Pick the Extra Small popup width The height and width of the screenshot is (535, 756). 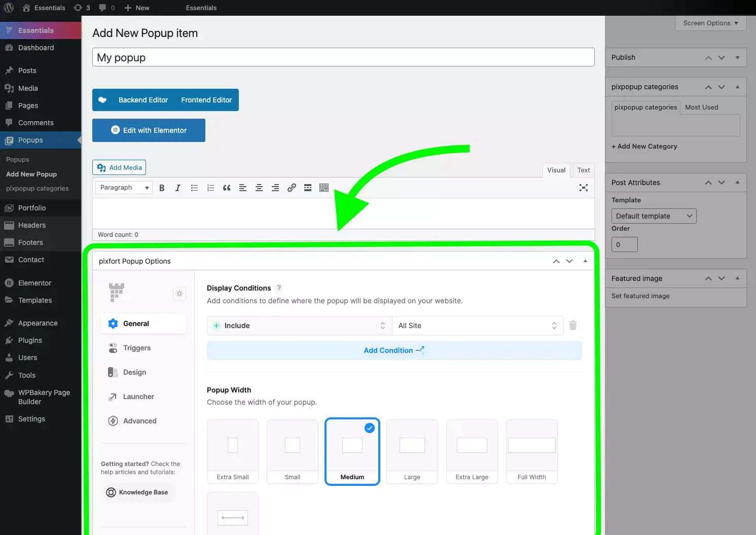coord(233,451)
